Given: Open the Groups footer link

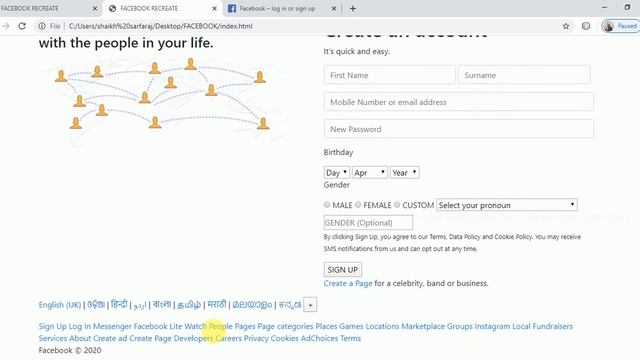Looking at the screenshot, I should coord(460,326).
